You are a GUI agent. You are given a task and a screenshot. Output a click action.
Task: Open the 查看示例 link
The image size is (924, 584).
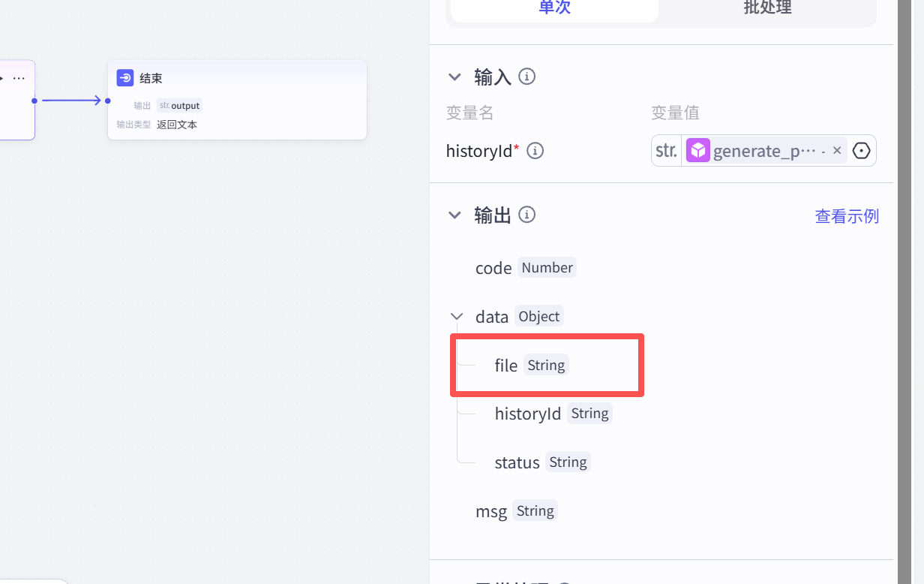pos(847,216)
